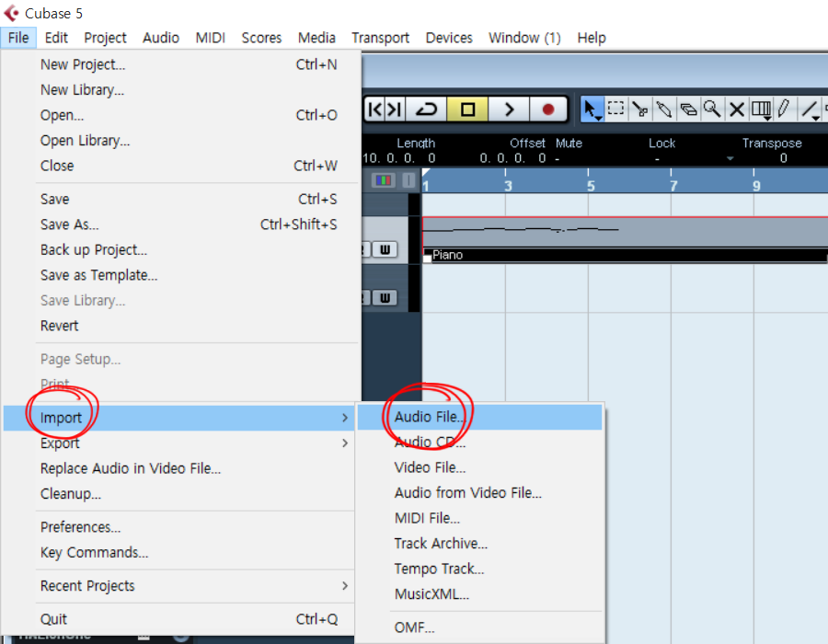Open the Devices menu
Screen dimensions: 828x644
pyautogui.click(x=449, y=38)
